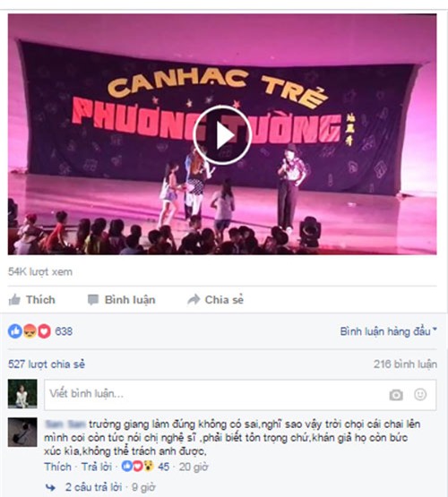Open the 527 lượt chia sẻ list
Image resolution: width=448 pixels, height=497 pixels.
tap(47, 364)
